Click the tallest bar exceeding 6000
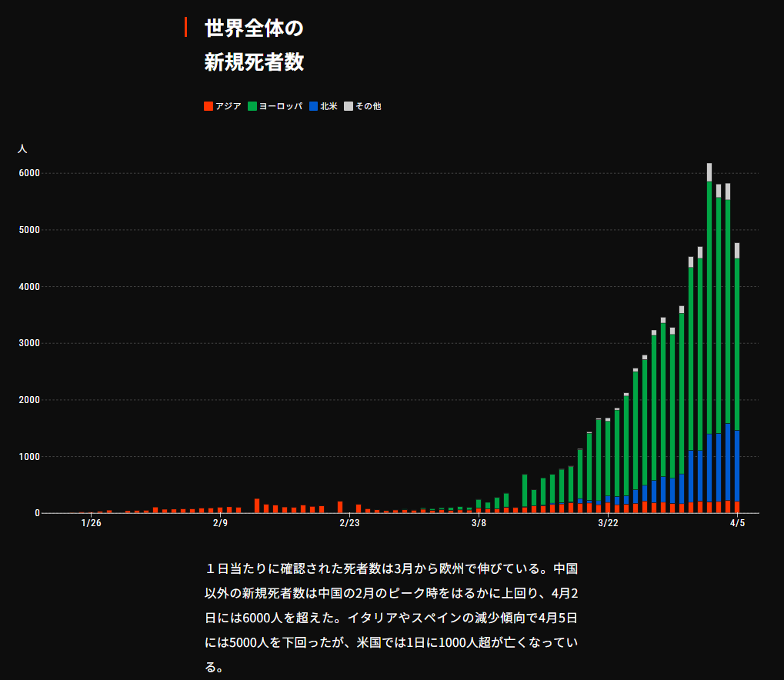 (709, 338)
